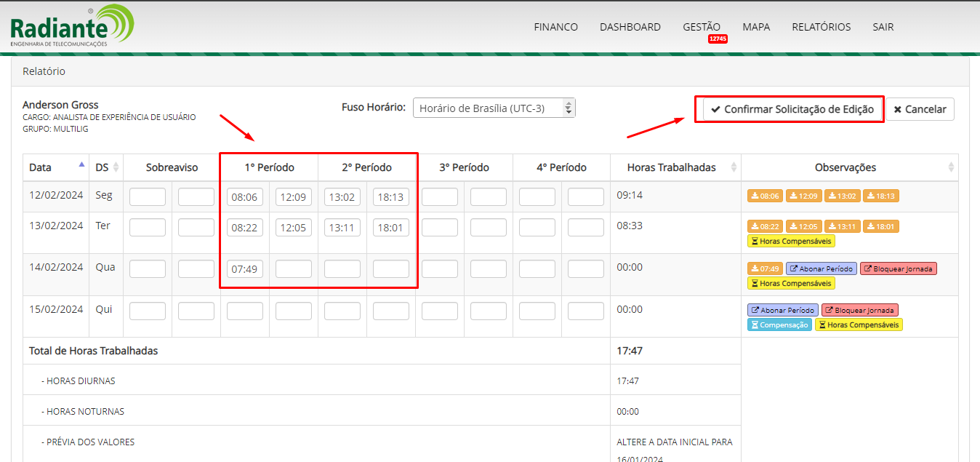Click the 18:13 download tag in Observações
Screen dimensions: 980x462
[x=881, y=196]
